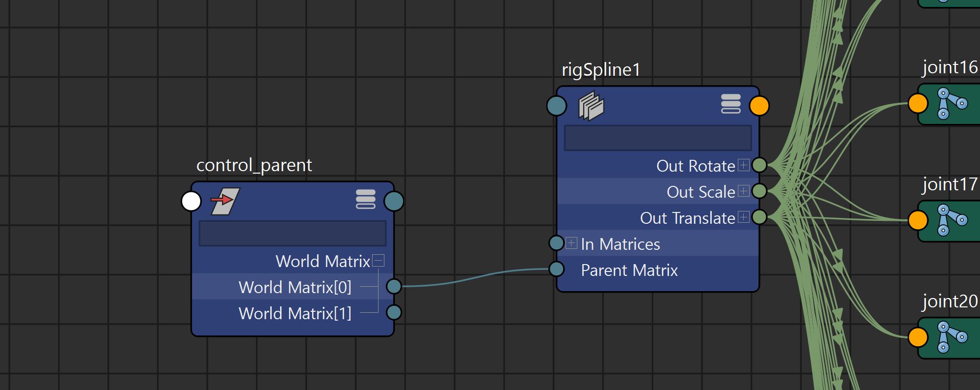This screenshot has height=390, width=980.
Task: Click control_parent attribute filter field
Action: coord(292,233)
